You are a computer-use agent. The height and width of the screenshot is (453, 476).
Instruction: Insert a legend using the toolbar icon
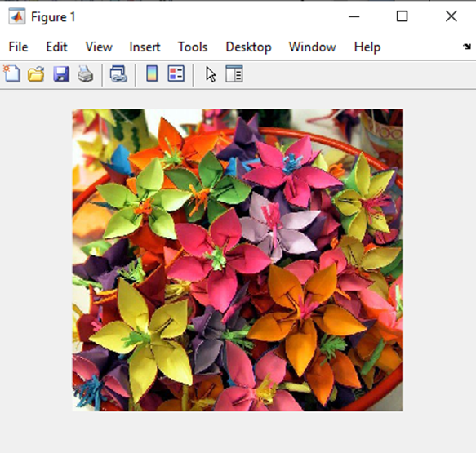pos(176,73)
